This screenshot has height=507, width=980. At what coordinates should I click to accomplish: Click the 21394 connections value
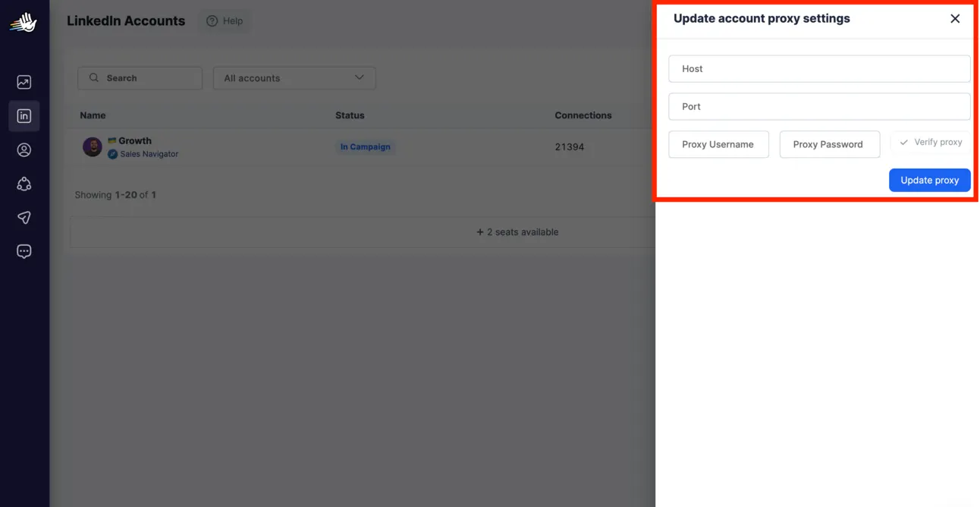[x=570, y=146]
